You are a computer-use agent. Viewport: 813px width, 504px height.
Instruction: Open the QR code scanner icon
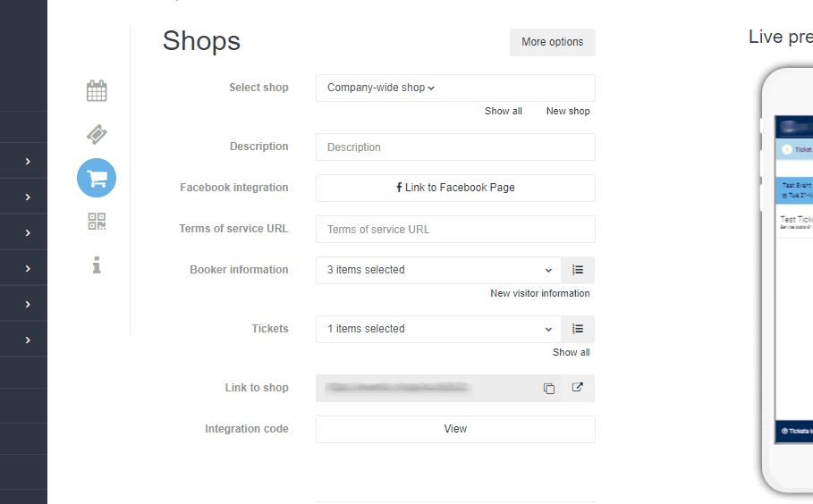(97, 222)
